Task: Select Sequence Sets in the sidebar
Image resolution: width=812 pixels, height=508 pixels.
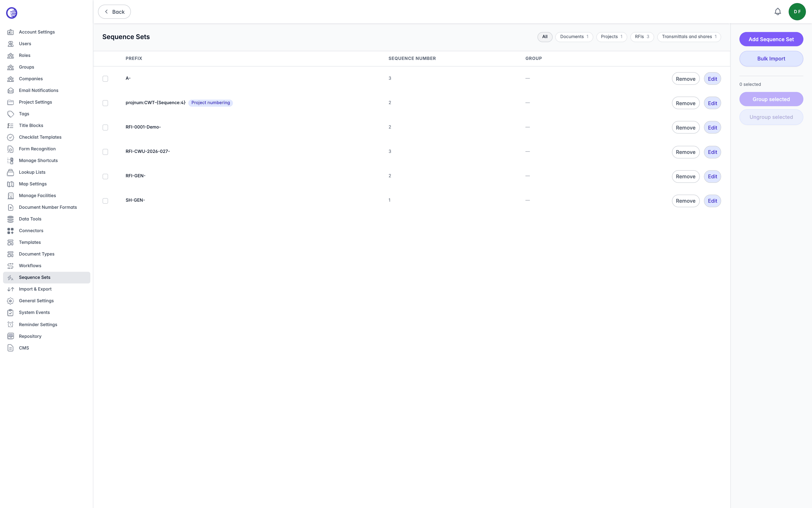Action: tap(47, 278)
